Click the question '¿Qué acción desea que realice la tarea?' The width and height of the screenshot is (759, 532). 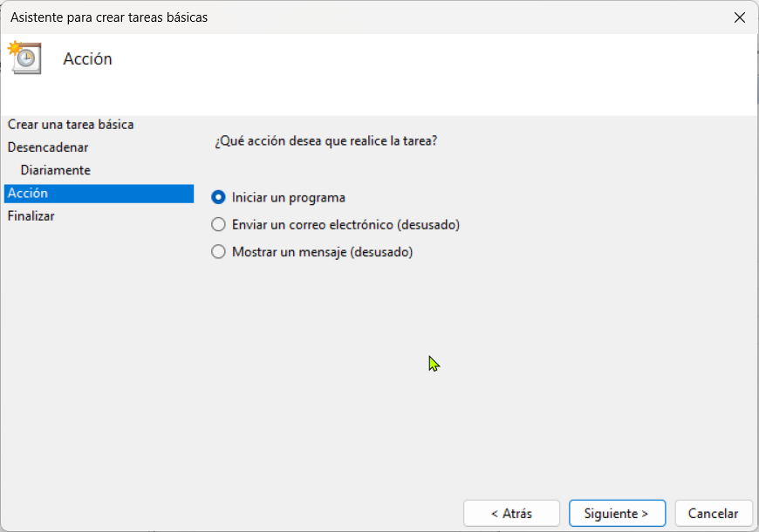click(325, 140)
